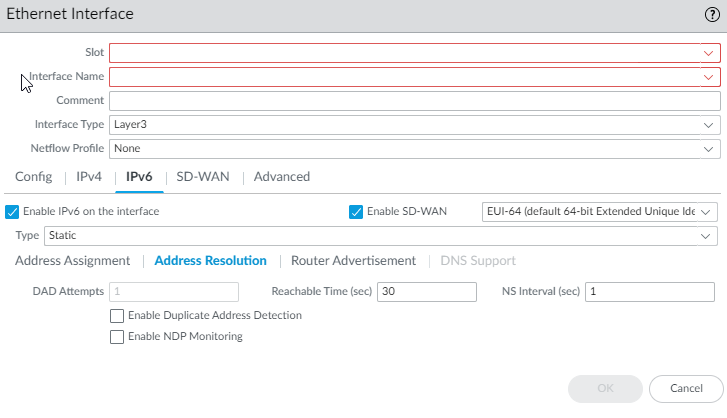
Task: Click into the Comment field
Action: point(415,101)
